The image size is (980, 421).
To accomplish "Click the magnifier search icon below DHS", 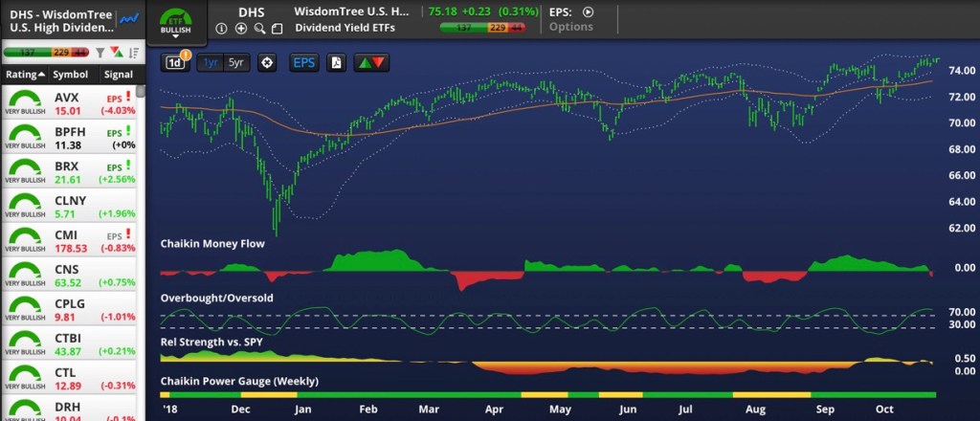I will [x=259, y=29].
